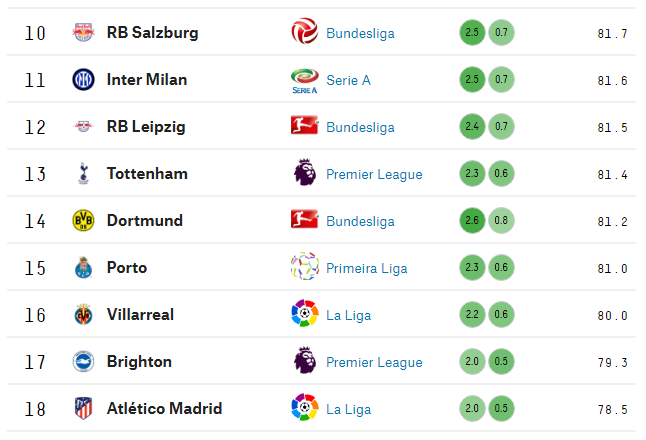Open the Bundesliga link in RB Leipzig row

click(360, 127)
